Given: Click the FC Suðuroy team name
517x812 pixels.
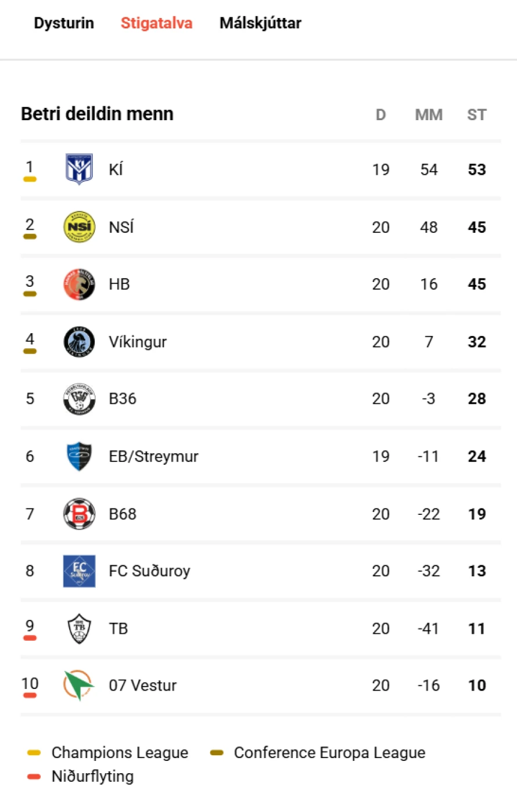Looking at the screenshot, I should click(149, 571).
